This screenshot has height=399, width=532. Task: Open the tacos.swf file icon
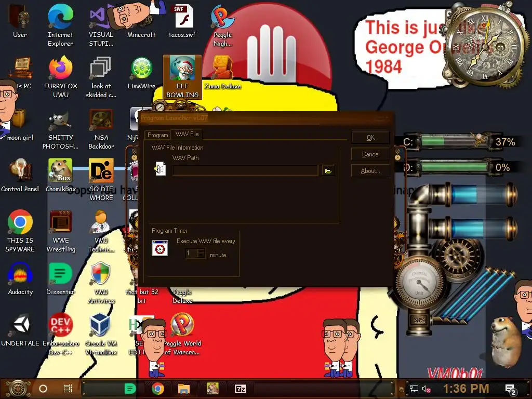pos(182,21)
